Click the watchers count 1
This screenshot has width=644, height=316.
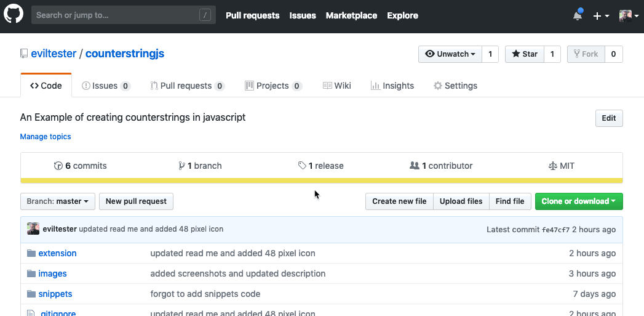(490, 54)
